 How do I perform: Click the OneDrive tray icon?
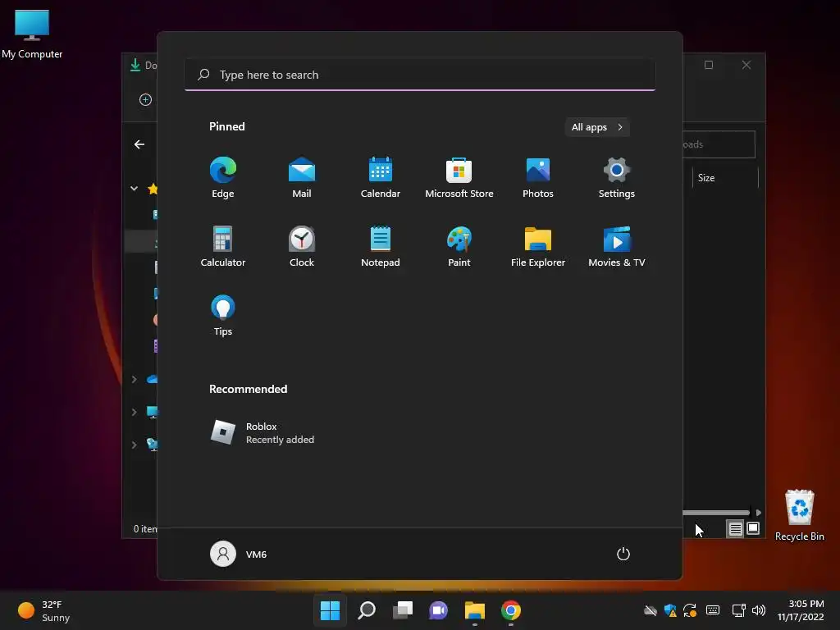[651, 610]
